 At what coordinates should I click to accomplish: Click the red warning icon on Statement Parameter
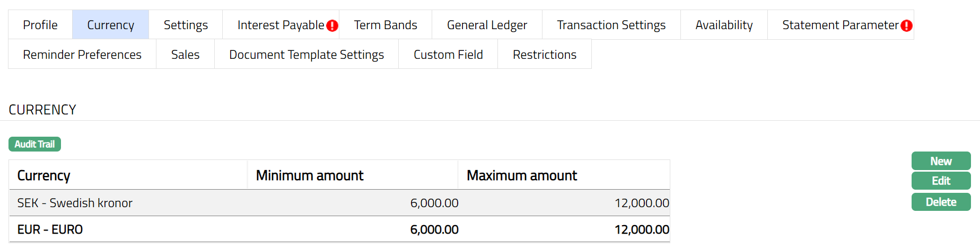[x=907, y=25]
